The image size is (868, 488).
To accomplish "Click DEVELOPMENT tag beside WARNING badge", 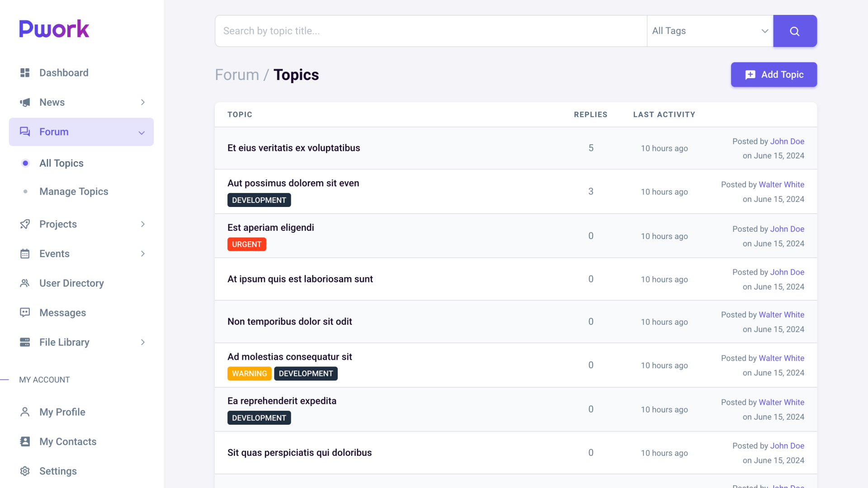I will tap(306, 374).
